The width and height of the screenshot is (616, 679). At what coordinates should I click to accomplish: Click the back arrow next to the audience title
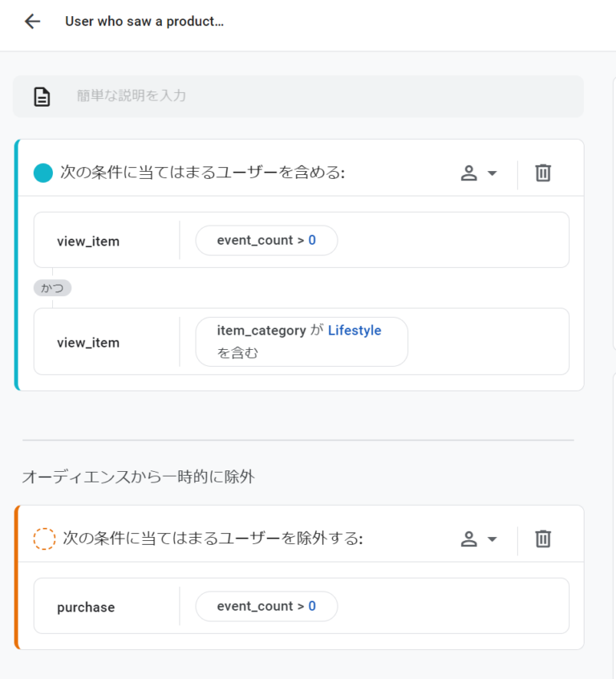(32, 22)
